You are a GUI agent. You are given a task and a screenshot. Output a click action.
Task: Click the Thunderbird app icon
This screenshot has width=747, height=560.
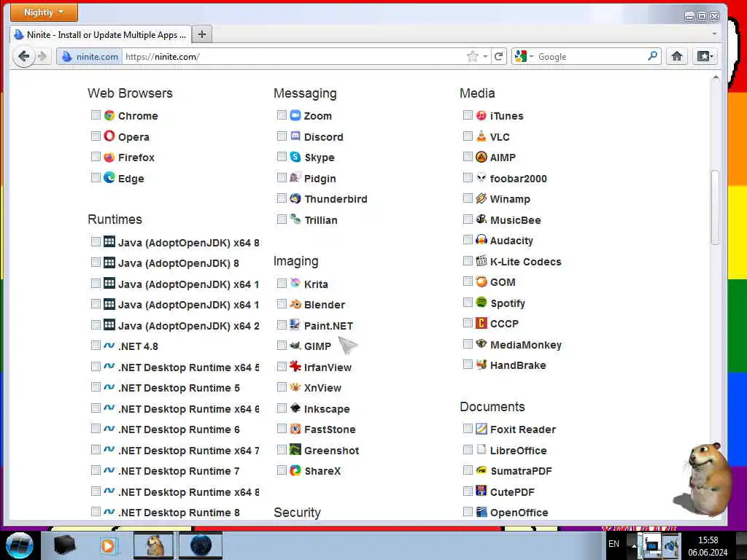[295, 198]
